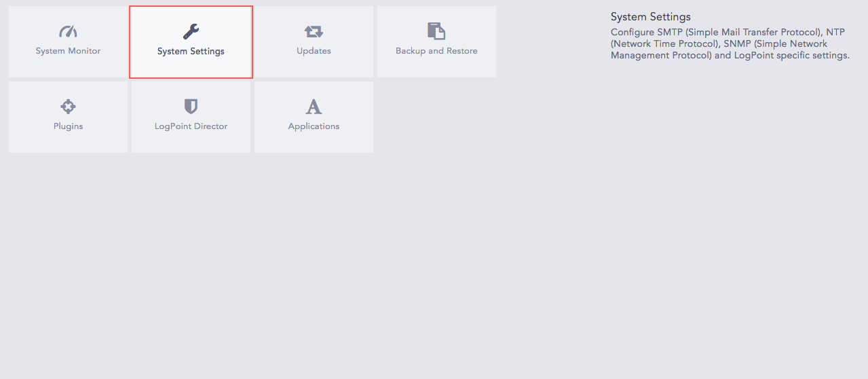Click the Plugins crosshair icon
Image resolution: width=868 pixels, height=379 pixels.
(68, 106)
